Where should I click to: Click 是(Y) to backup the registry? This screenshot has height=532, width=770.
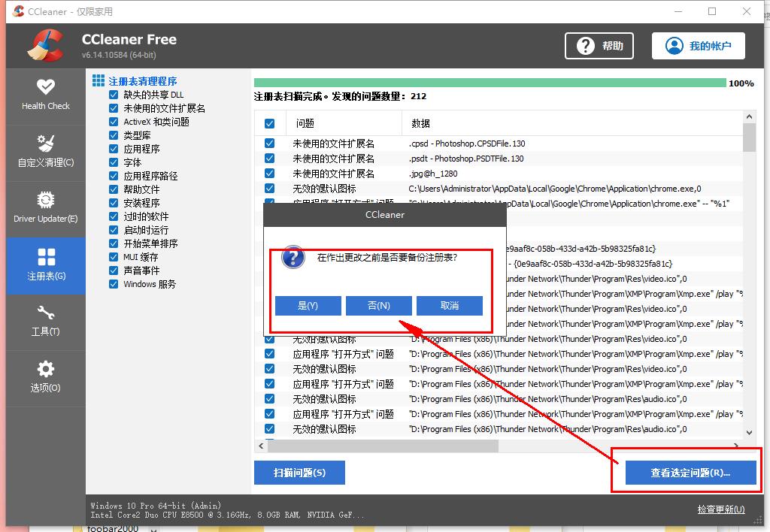click(x=308, y=306)
